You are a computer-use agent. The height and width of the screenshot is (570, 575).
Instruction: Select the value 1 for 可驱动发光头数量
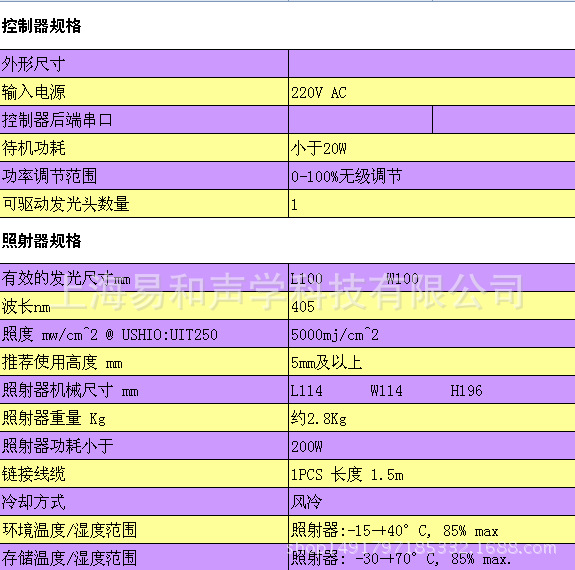pos(294,205)
